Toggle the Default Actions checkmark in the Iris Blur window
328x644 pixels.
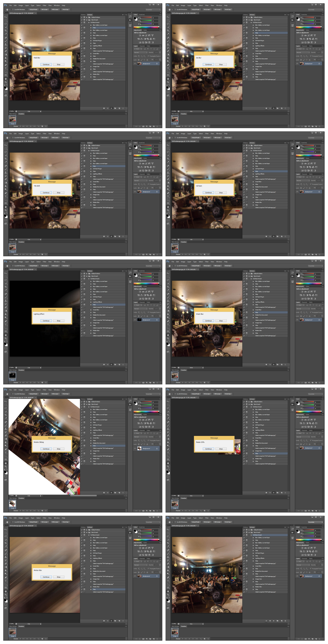point(244,17)
